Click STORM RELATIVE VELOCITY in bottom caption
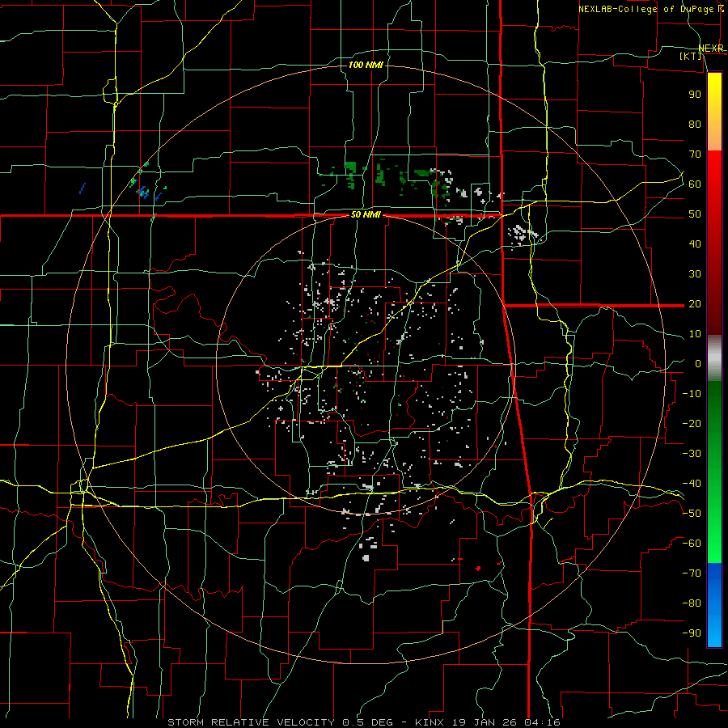Screen dimensions: 728x728 (x=251, y=722)
